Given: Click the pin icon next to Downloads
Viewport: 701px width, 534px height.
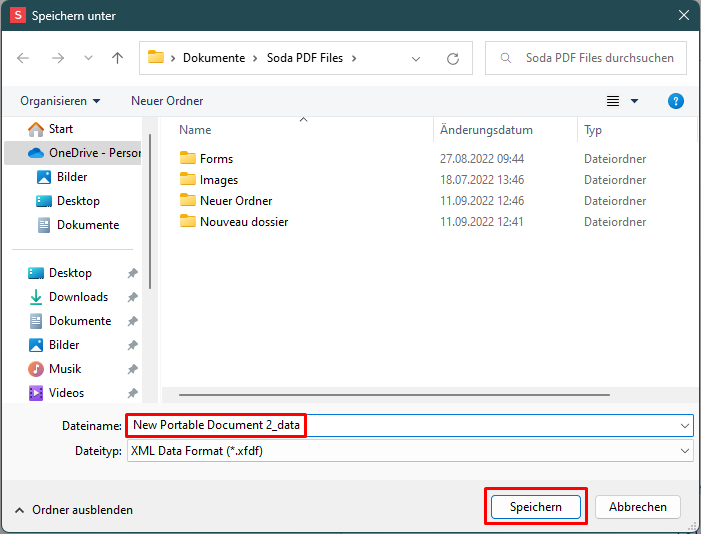Looking at the screenshot, I should pos(132,297).
